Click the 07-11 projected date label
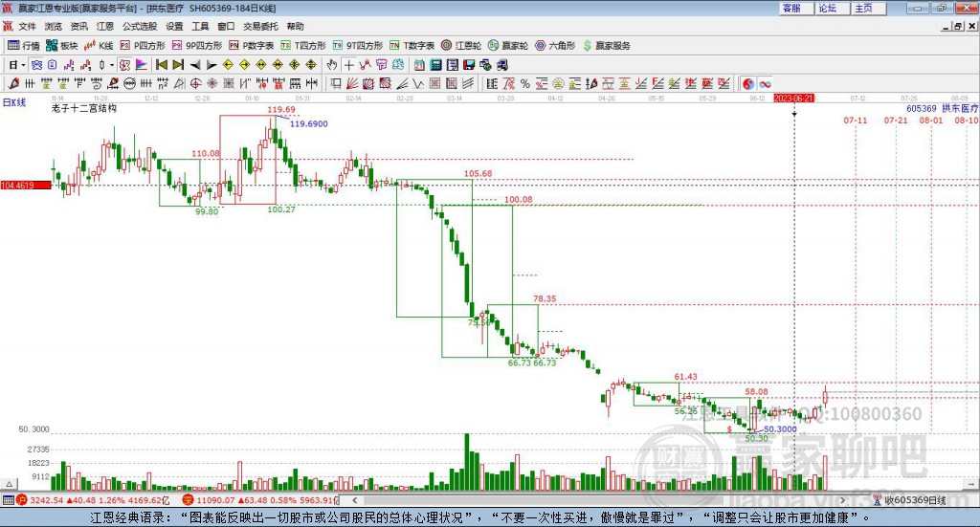 [x=855, y=120]
